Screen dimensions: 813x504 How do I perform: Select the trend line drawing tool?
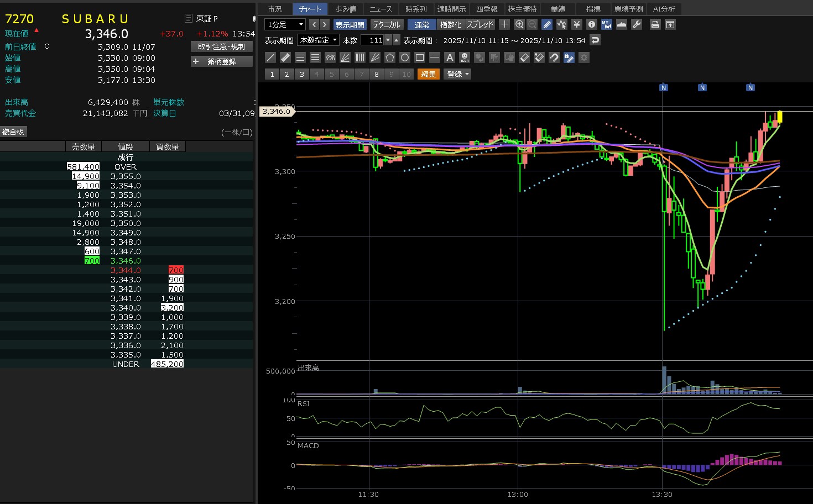click(270, 57)
